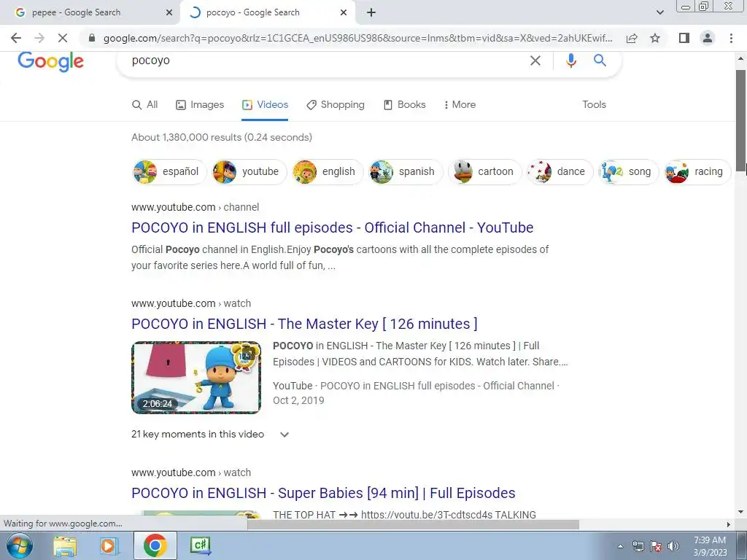This screenshot has width=747, height=560.
Task: Open the side panel icon
Action: 684,38
